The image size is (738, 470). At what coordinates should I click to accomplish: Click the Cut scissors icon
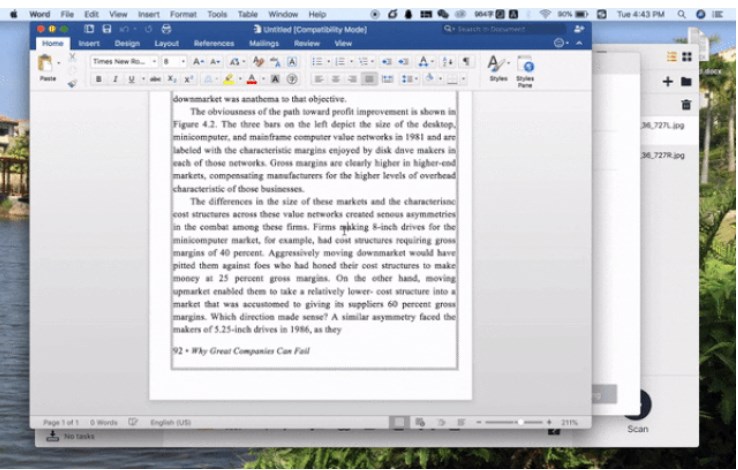coord(72,57)
